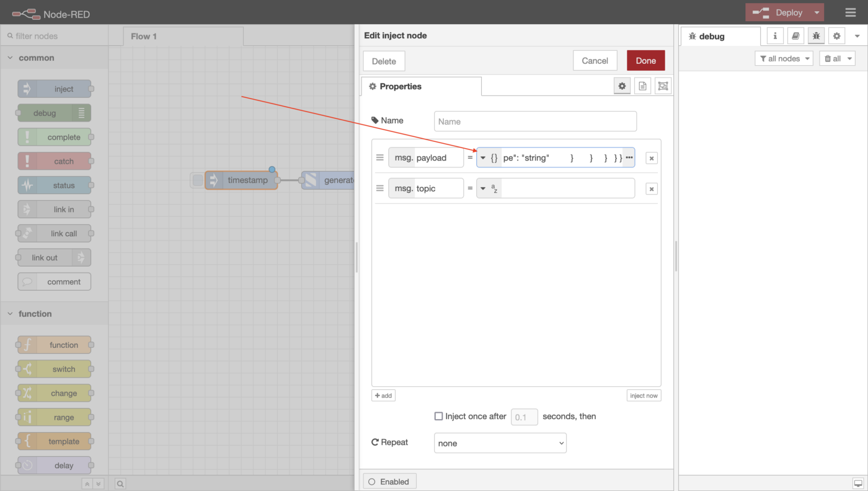Open node appearance settings icon
Image resolution: width=868 pixels, height=491 pixels.
[x=663, y=86]
